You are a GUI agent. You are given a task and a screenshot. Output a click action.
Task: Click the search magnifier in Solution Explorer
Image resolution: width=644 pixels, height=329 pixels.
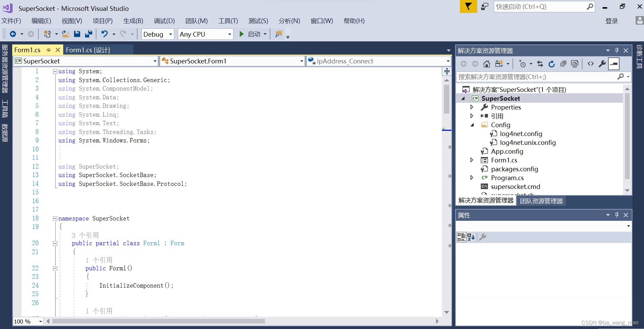coord(621,77)
